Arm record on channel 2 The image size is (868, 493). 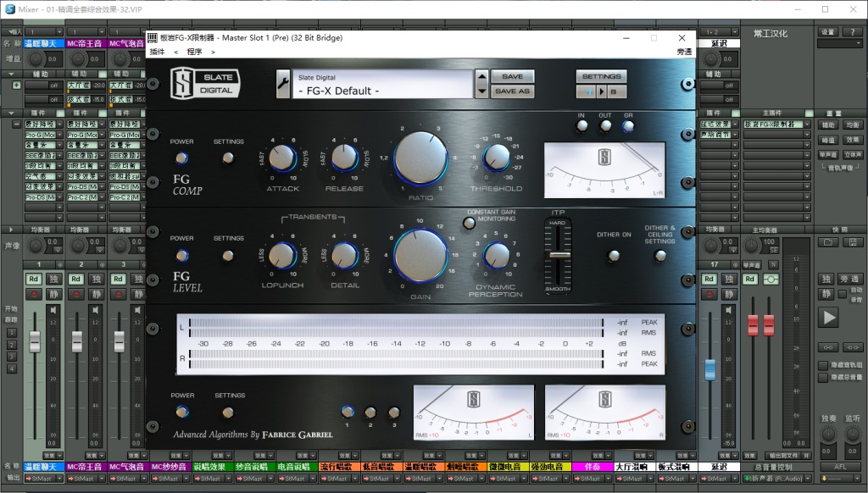75,294
